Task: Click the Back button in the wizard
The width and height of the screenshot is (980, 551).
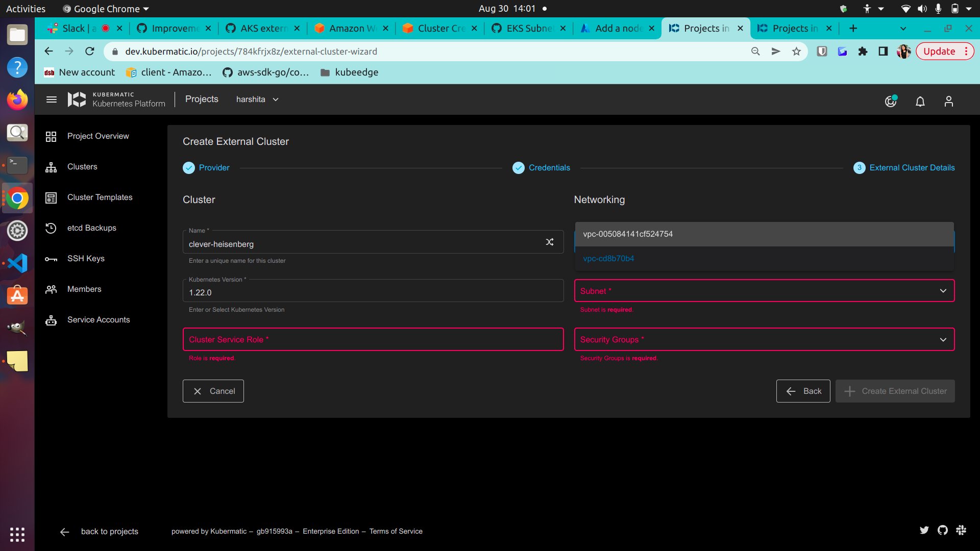Action: 803,391
